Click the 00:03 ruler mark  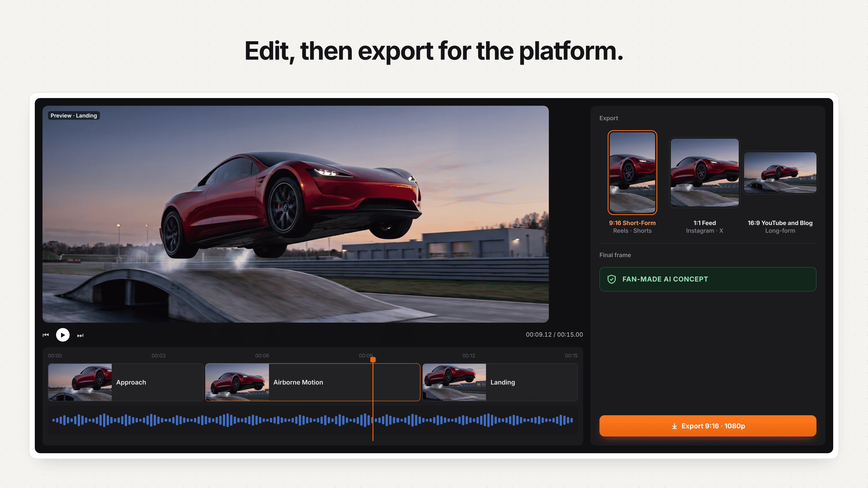point(158,356)
